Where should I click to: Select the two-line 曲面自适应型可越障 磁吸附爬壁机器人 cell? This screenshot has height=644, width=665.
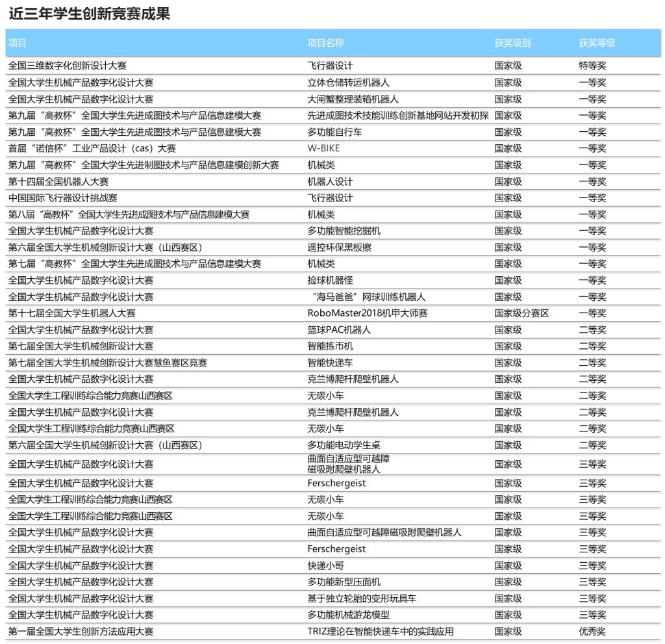click(x=349, y=464)
